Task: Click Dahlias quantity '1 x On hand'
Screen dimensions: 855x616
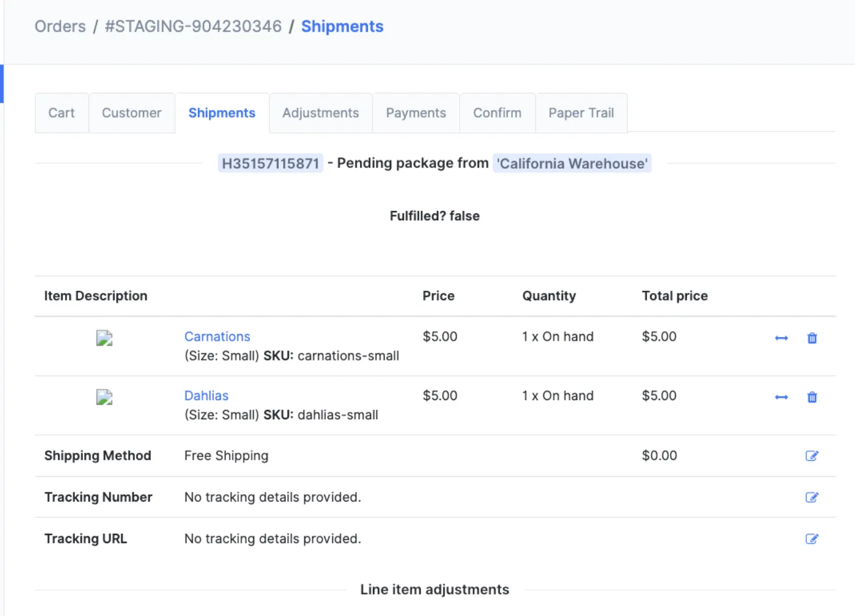Action: pos(558,396)
